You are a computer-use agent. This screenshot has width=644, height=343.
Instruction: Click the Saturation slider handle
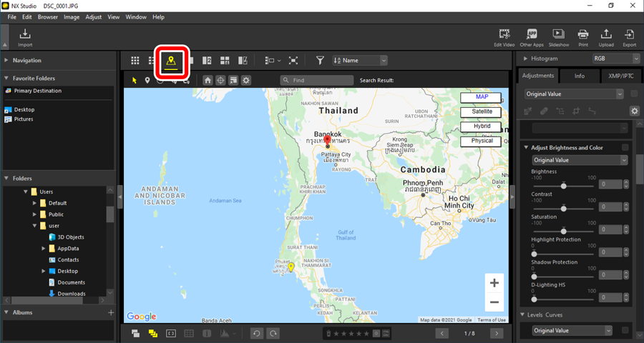tap(564, 231)
